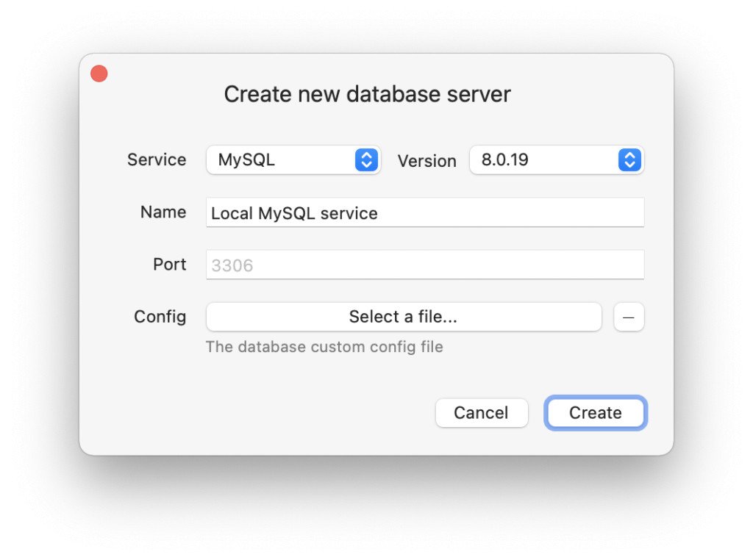The image size is (753, 560).
Task: Click the red traffic light circle
Action: pyautogui.click(x=99, y=73)
